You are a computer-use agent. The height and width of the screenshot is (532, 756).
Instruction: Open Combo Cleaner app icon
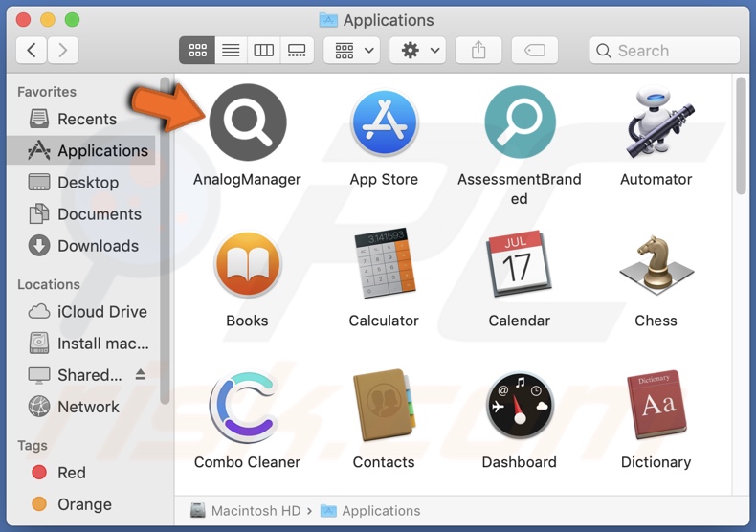pyautogui.click(x=244, y=406)
